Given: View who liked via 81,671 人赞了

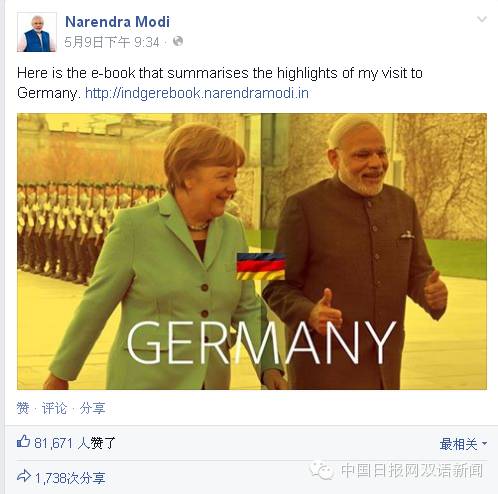Looking at the screenshot, I should [75, 443].
